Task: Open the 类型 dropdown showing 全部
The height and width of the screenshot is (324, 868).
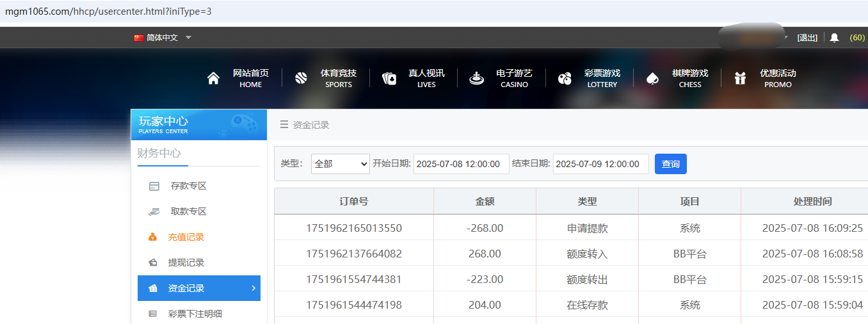Action: click(x=341, y=164)
